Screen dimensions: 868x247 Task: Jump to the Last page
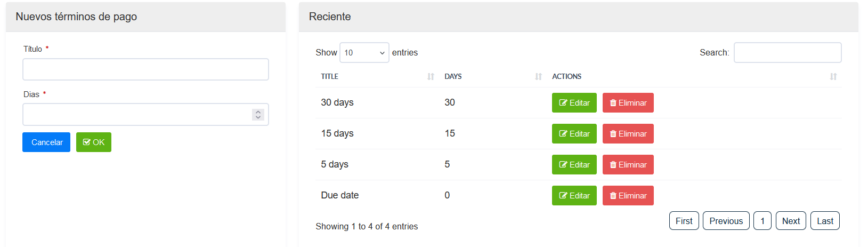pos(825,221)
